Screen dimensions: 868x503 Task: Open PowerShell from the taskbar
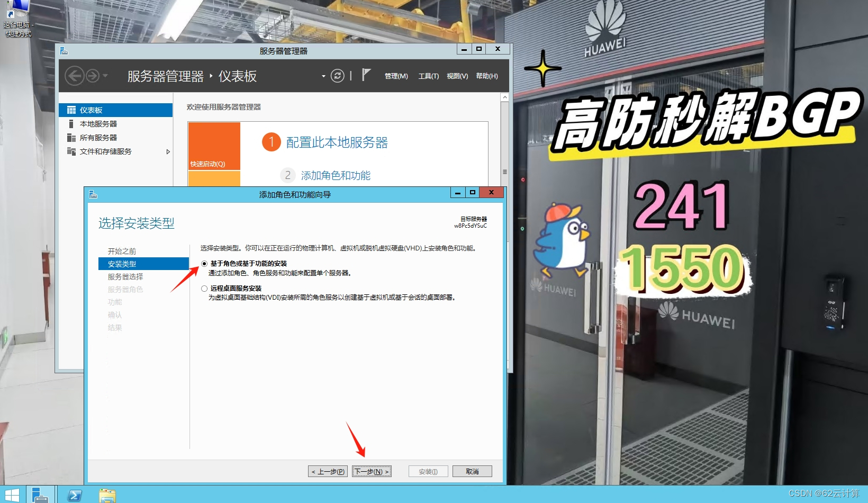tap(75, 495)
